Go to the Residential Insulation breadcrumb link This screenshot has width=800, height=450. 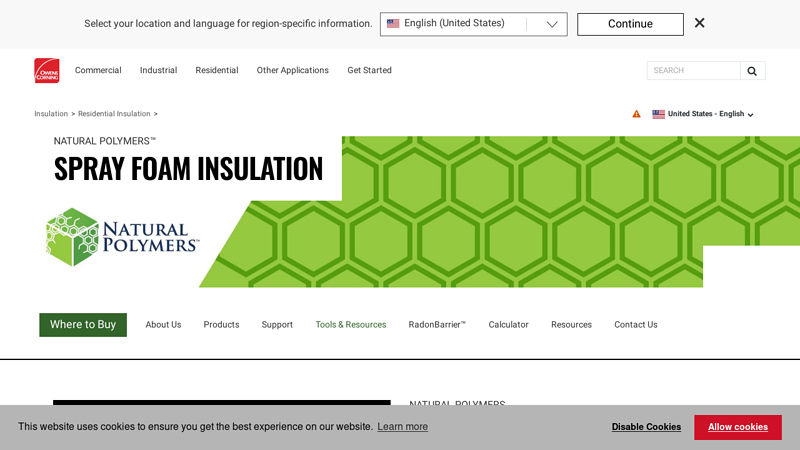click(114, 114)
